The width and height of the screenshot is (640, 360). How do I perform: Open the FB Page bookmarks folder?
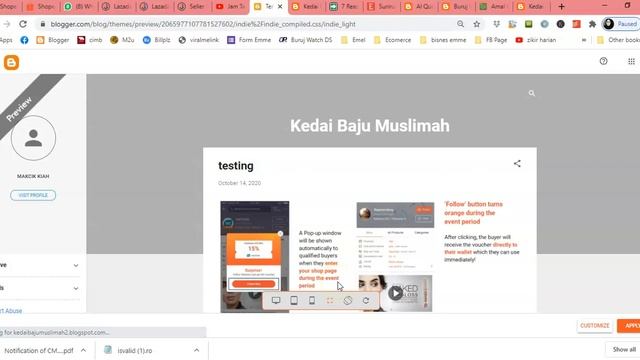pos(491,40)
